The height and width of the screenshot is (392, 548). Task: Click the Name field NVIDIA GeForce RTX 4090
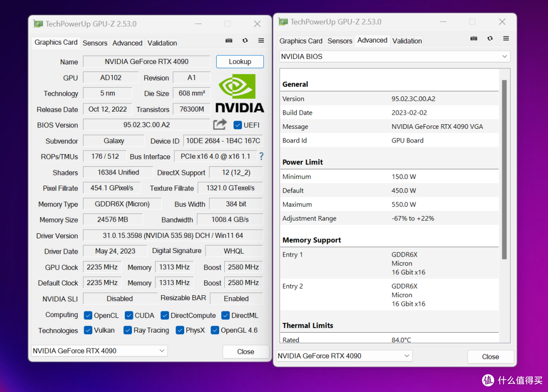pyautogui.click(x=147, y=61)
